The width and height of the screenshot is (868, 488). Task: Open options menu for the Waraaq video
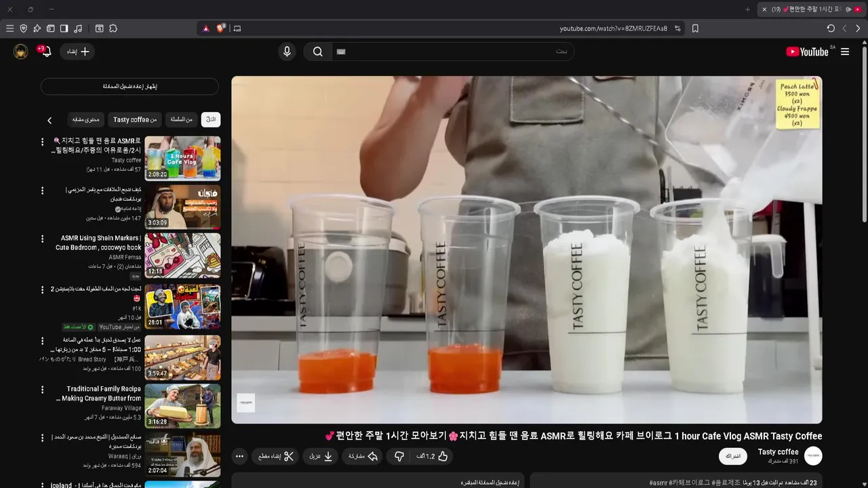(42, 439)
